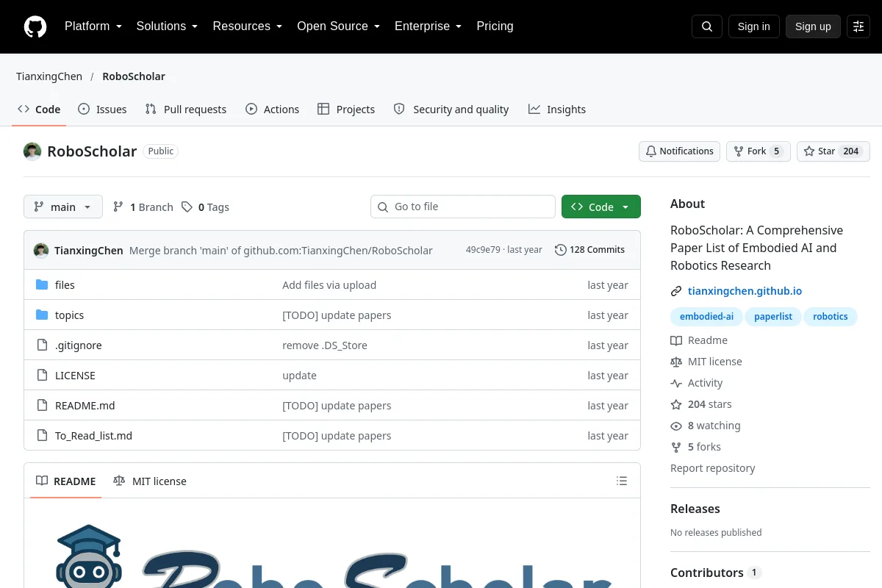The height and width of the screenshot is (588, 882).
Task: Open the Merge branch 'main' commit message
Action: coord(281,251)
